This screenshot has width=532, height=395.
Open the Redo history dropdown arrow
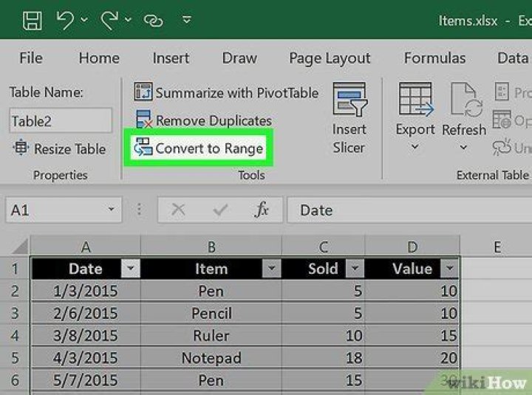pyautogui.click(x=128, y=20)
